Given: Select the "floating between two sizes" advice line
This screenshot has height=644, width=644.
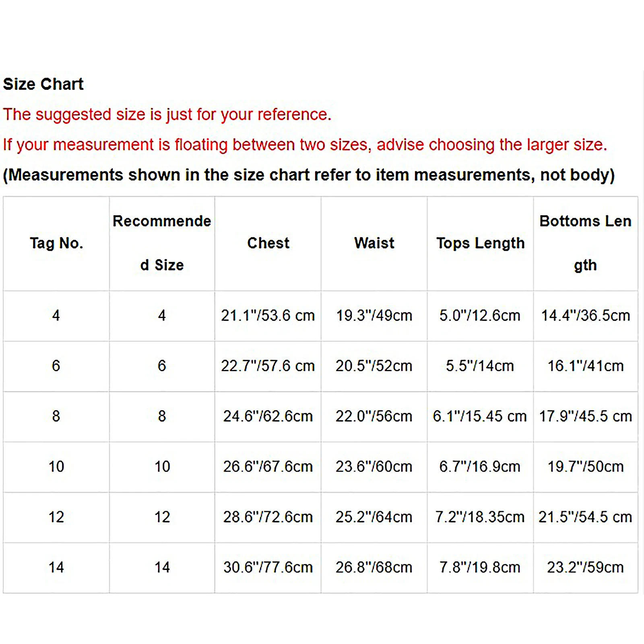Looking at the screenshot, I should click(x=305, y=144).
